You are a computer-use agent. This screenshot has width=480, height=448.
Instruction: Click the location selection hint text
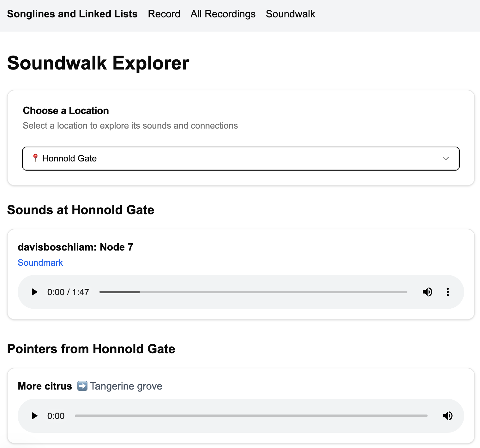tap(130, 126)
